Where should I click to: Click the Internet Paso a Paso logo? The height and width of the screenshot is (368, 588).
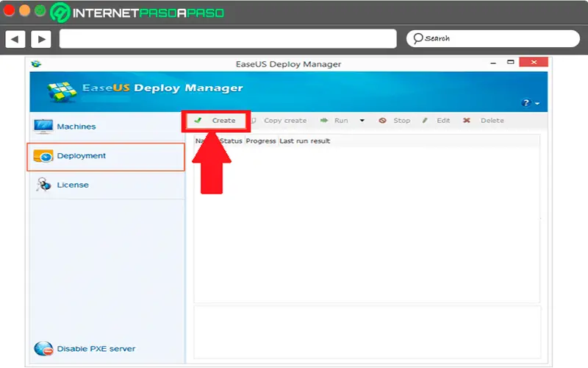[x=137, y=13]
